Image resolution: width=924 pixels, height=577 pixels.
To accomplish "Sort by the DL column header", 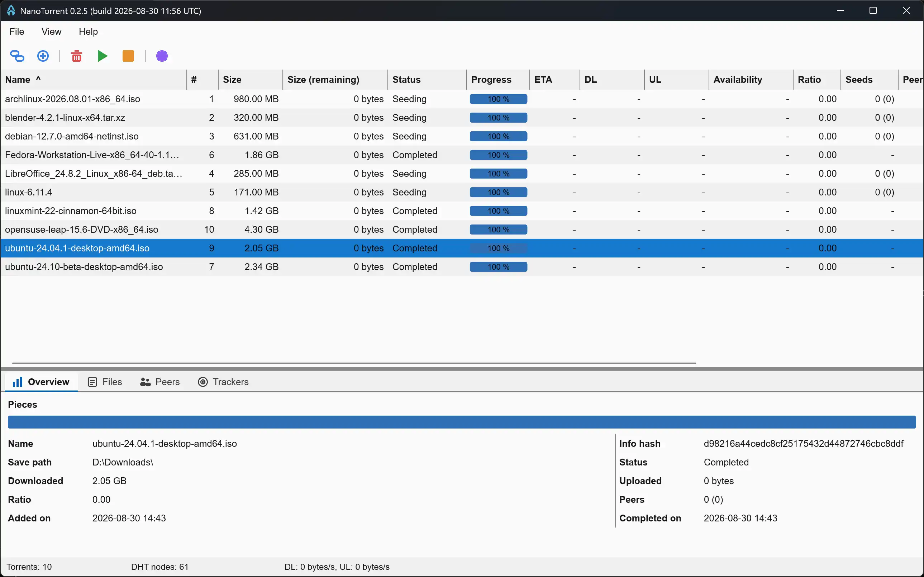I will click(612, 80).
